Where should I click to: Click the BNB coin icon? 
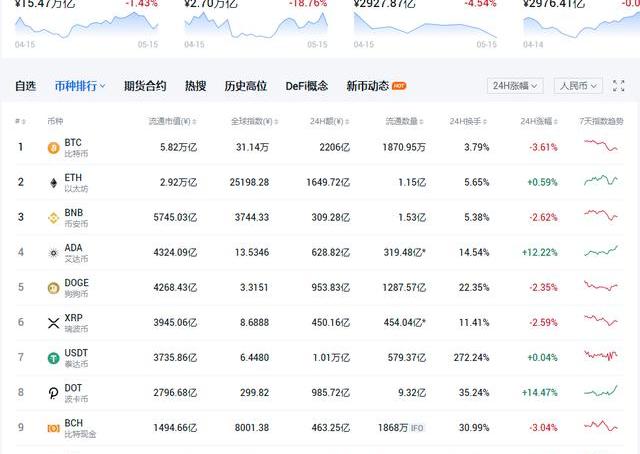click(53, 218)
